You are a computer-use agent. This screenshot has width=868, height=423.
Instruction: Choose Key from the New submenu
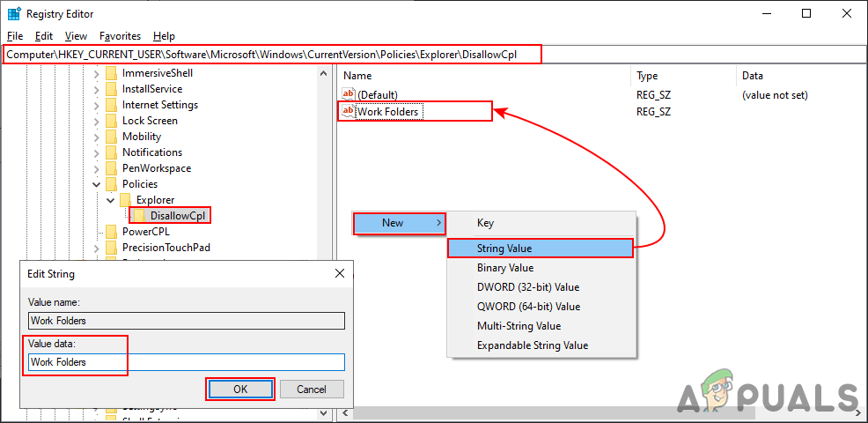[x=542, y=223]
